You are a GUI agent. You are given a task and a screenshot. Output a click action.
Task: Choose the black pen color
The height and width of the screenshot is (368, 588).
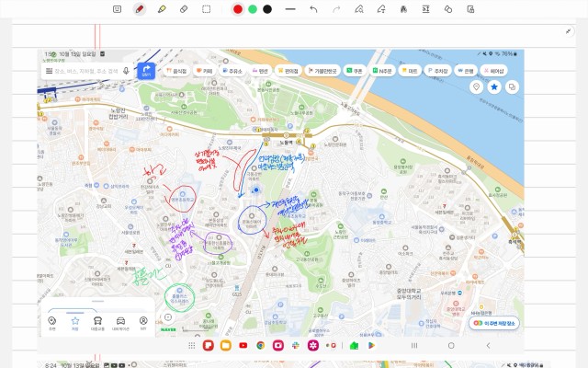pyautogui.click(x=267, y=9)
